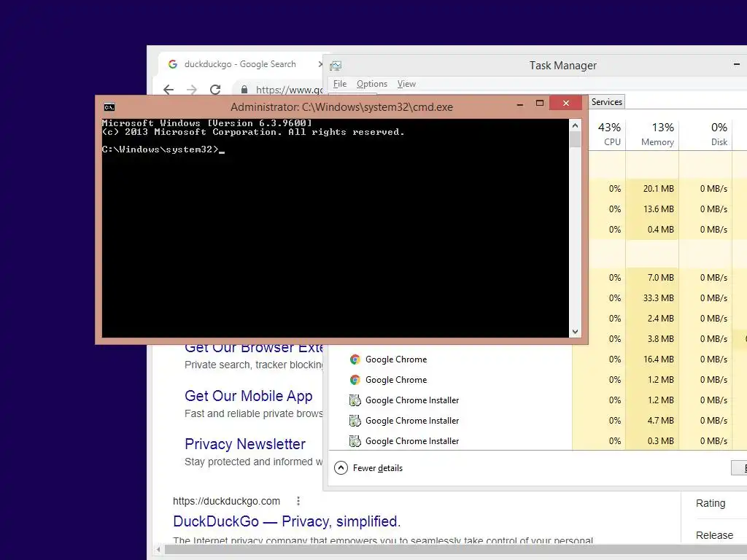Image resolution: width=747 pixels, height=560 pixels.
Task: Open the View menu in Task Manager
Action: click(406, 84)
